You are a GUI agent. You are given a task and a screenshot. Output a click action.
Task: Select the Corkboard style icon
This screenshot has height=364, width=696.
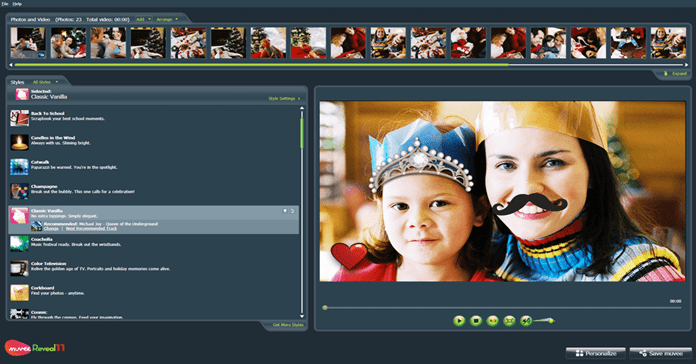20,293
